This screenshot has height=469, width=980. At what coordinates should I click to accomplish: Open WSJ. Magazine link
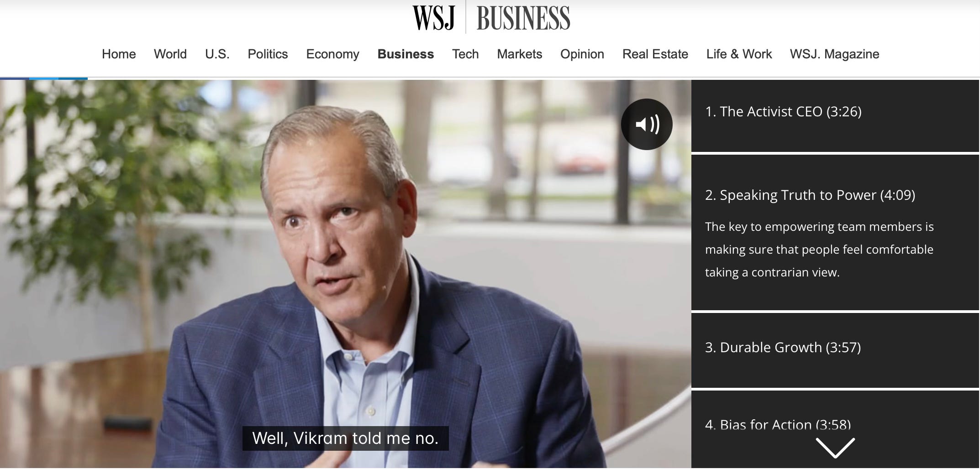point(834,54)
